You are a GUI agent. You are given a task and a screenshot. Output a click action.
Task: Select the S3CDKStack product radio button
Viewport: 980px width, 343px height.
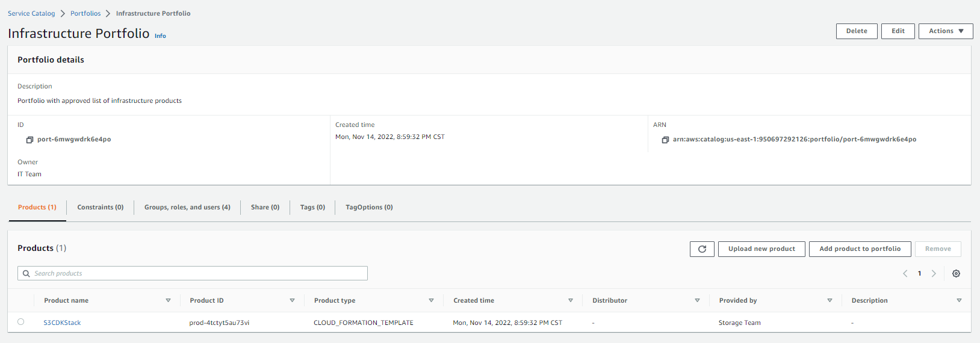(x=21, y=322)
